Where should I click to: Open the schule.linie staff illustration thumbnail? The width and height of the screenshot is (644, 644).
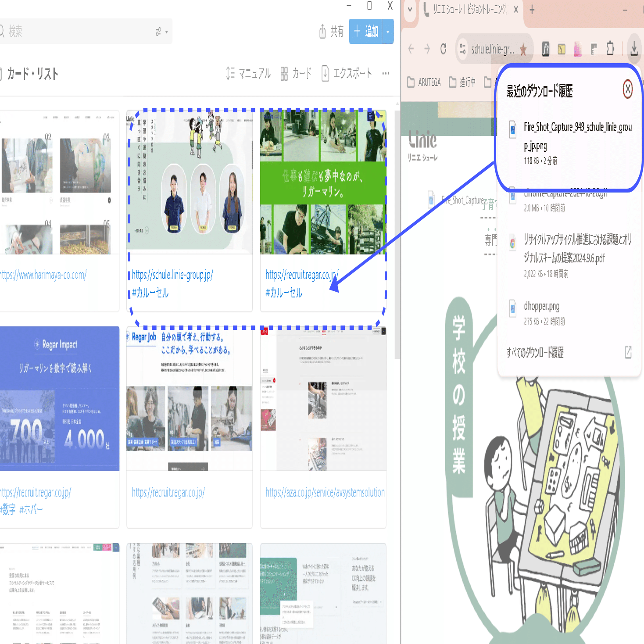tap(190, 182)
